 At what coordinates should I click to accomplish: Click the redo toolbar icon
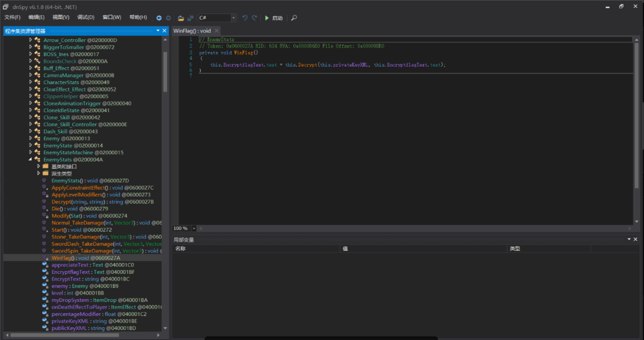[x=254, y=18]
